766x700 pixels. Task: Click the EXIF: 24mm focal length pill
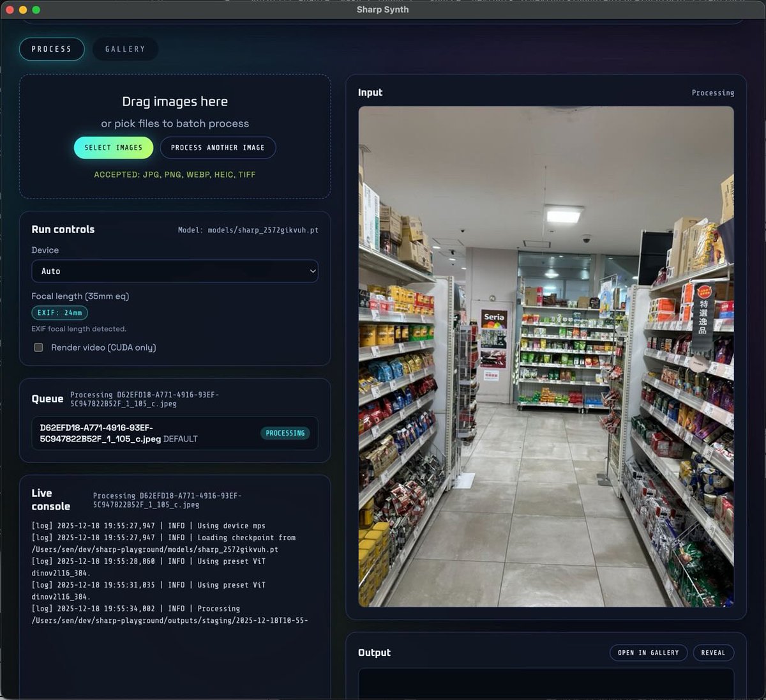pyautogui.click(x=59, y=313)
